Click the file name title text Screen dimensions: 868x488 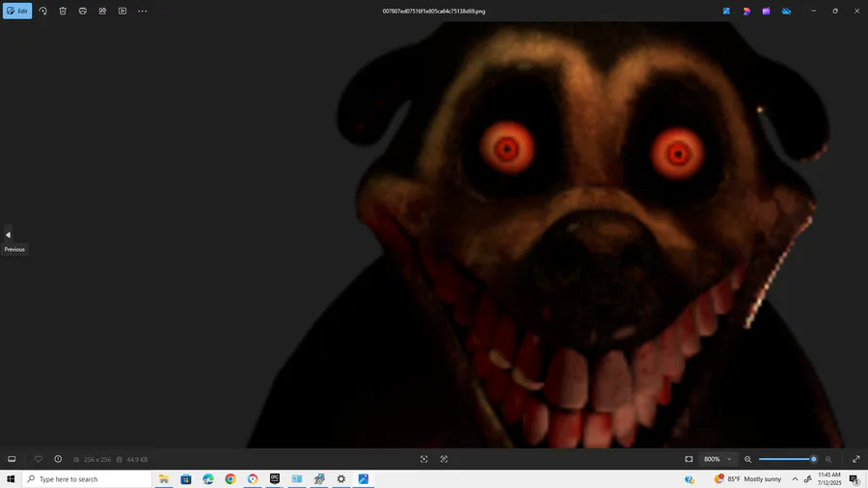point(434,11)
